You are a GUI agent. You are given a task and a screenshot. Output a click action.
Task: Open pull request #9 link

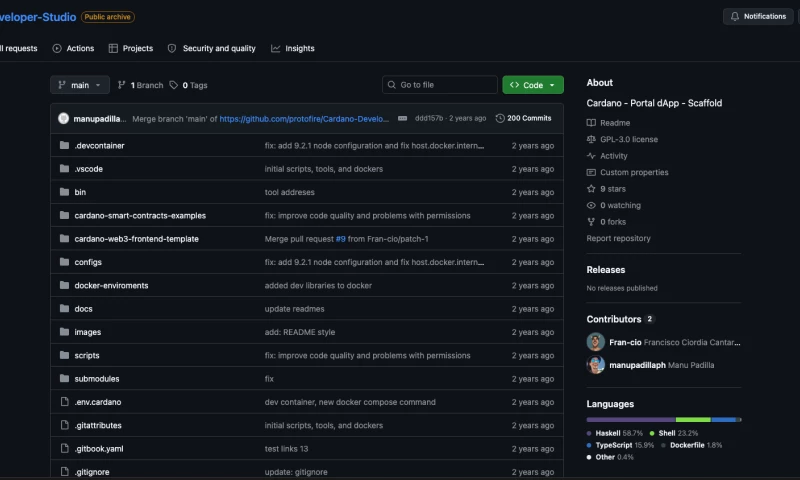[340, 239]
